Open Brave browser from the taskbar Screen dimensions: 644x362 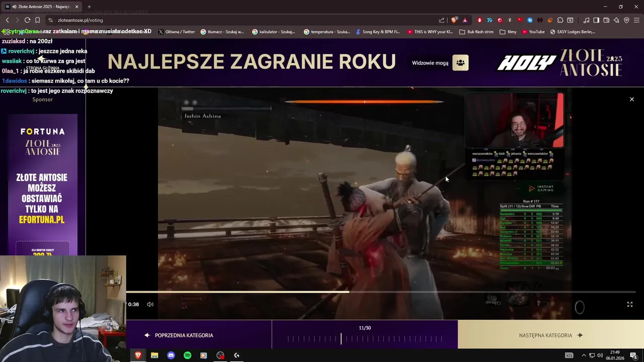[x=138, y=355]
